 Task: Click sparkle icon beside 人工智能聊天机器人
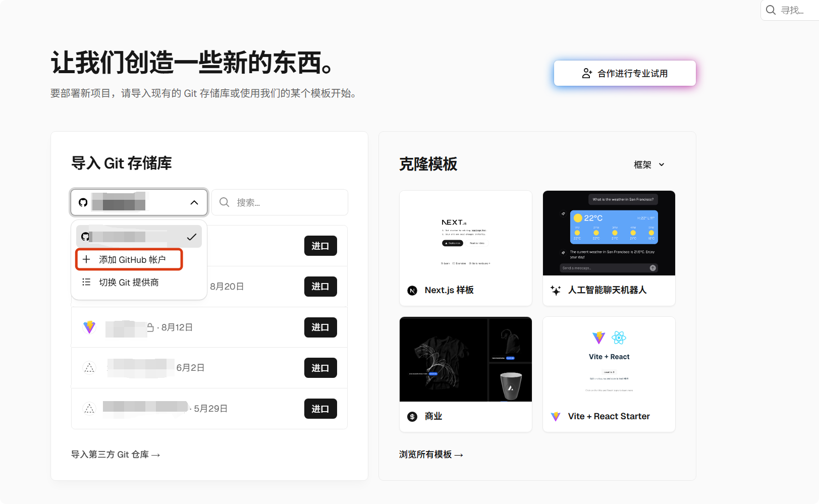pos(556,290)
